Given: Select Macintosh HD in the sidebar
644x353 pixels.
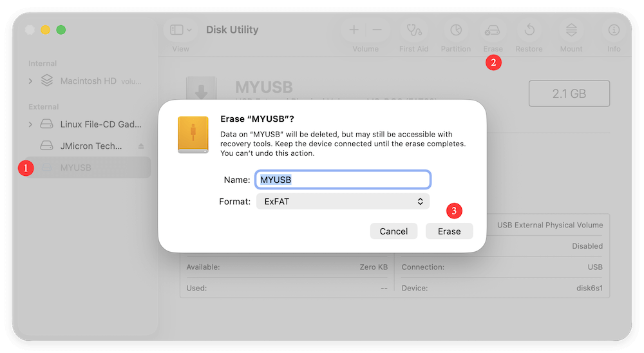Looking at the screenshot, I should coord(88,81).
